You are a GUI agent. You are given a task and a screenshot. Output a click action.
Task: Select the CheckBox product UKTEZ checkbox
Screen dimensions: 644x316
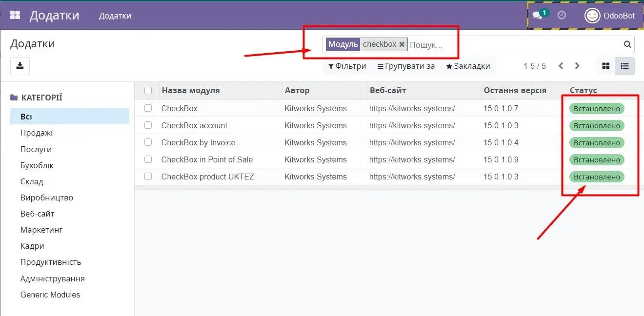(x=148, y=177)
